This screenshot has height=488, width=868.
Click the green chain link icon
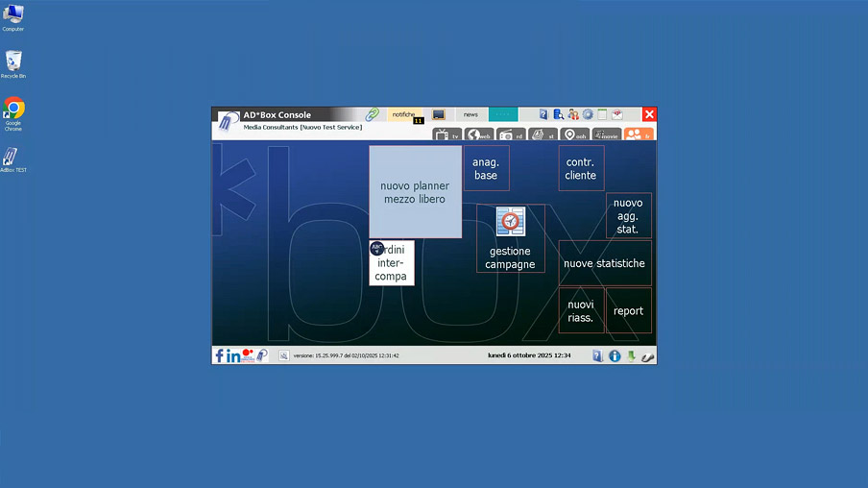[373, 114]
